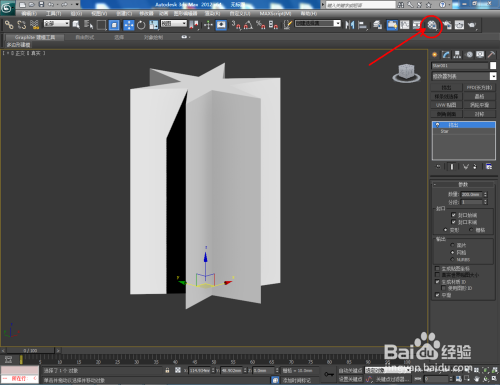500x385 pixels.
Task: Open the 渲染(R) menu
Action: coord(212,13)
